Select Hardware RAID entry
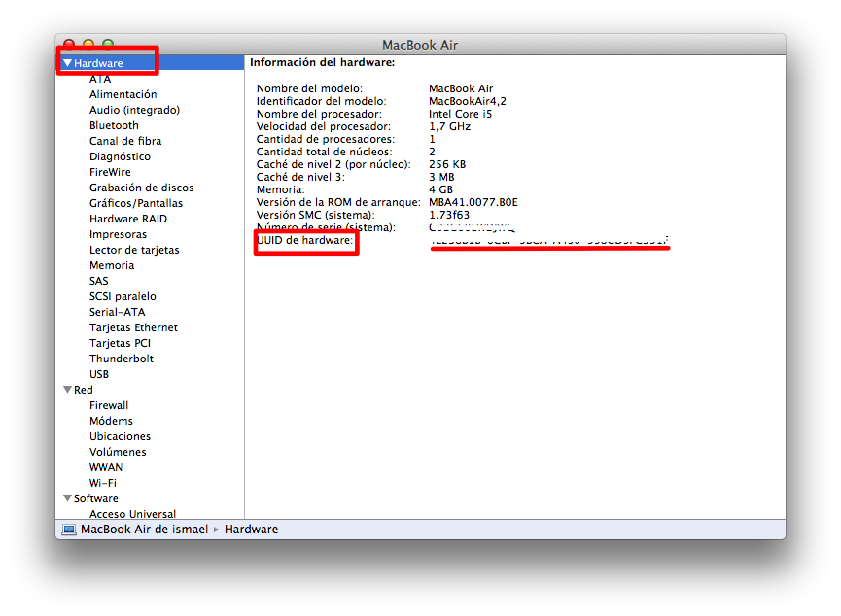Viewport: 841px width, 616px height. (128, 219)
